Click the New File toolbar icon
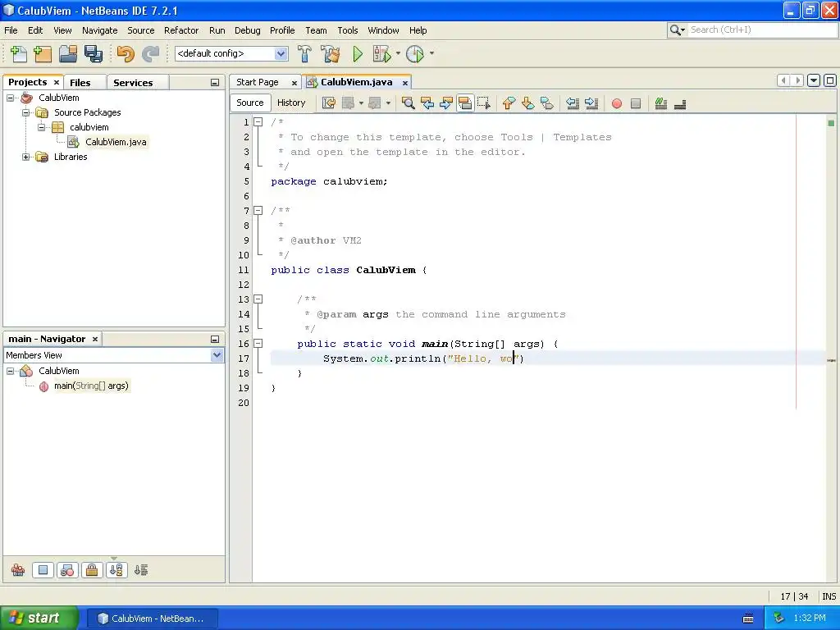The width and height of the screenshot is (840, 630). 19,53
